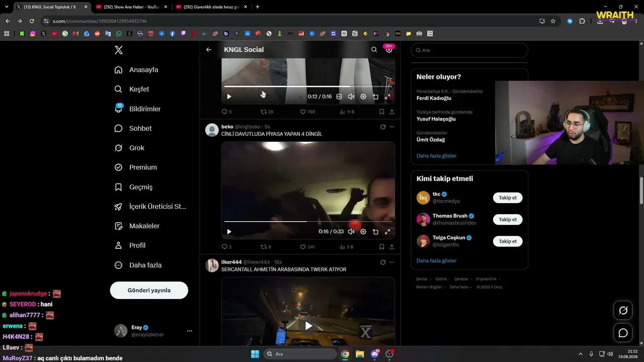Play ilker444's video thumbnail
Image resolution: width=644 pixels, height=362 pixels.
308,326
